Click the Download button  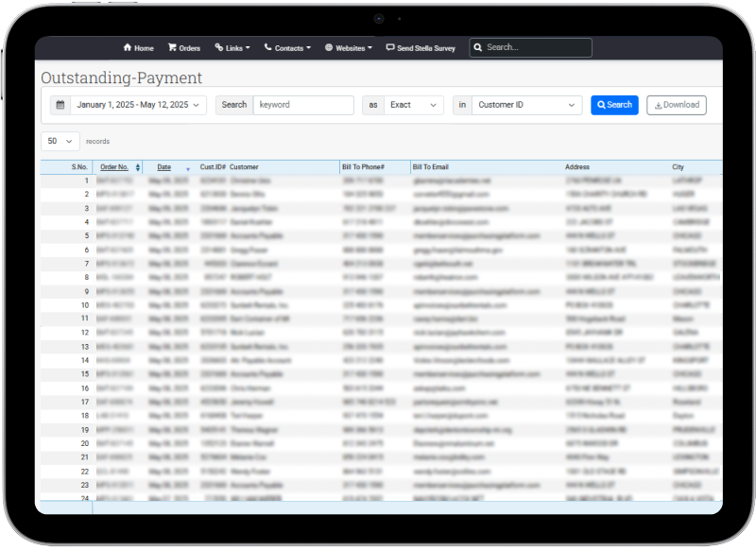[x=676, y=105]
